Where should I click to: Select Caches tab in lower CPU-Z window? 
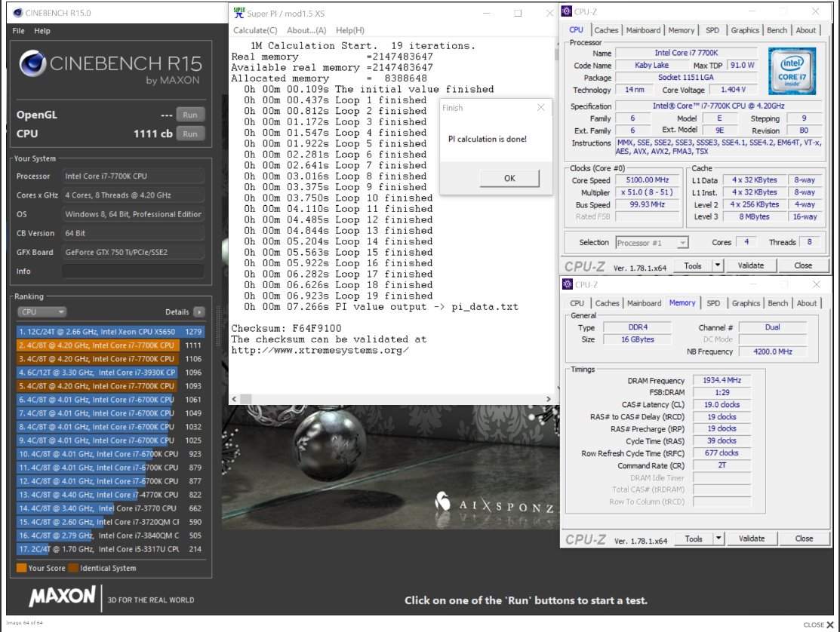coord(607,303)
